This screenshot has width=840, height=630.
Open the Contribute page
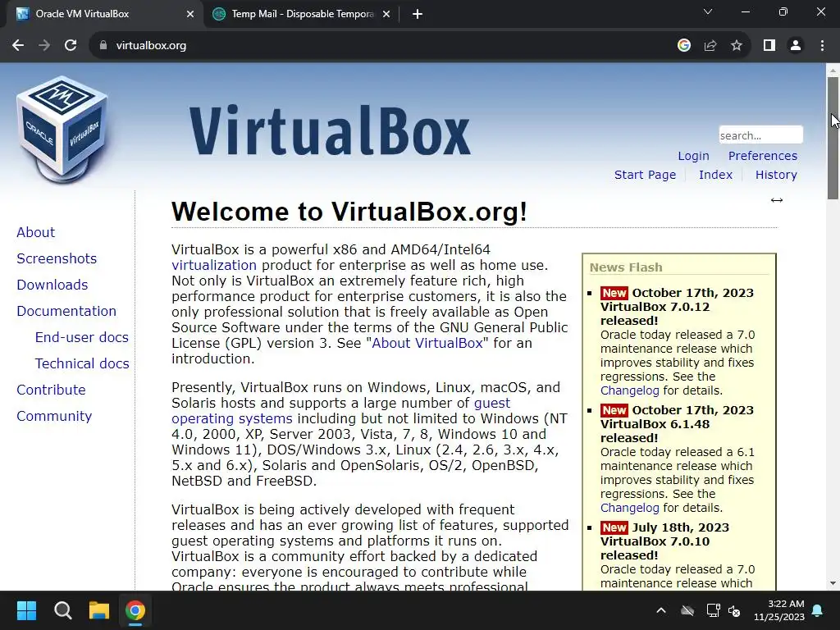pos(51,390)
